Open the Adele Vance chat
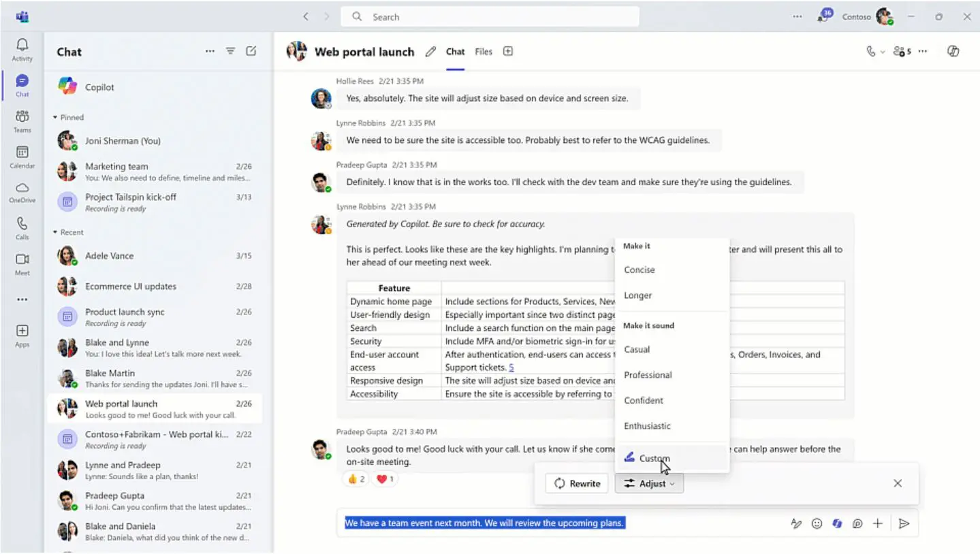This screenshot has width=980, height=554. click(x=155, y=256)
